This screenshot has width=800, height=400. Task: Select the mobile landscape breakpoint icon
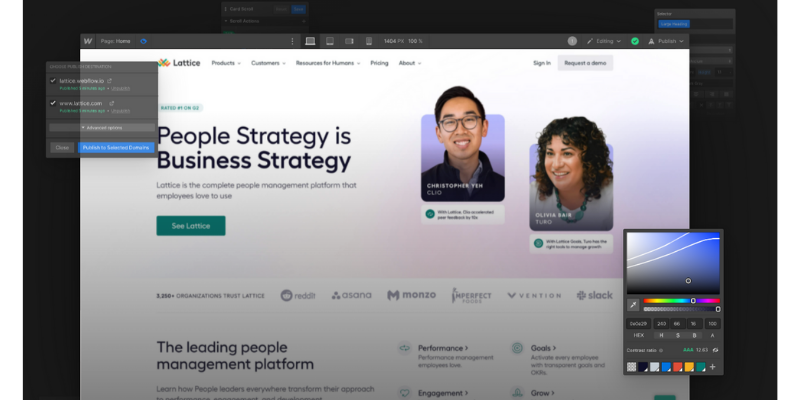(349, 41)
